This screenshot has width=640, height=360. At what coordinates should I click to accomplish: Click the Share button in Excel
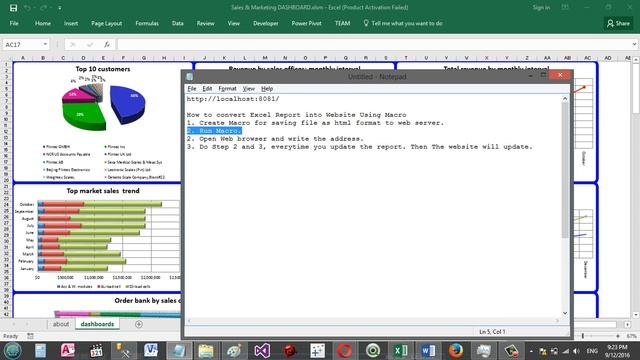618,23
